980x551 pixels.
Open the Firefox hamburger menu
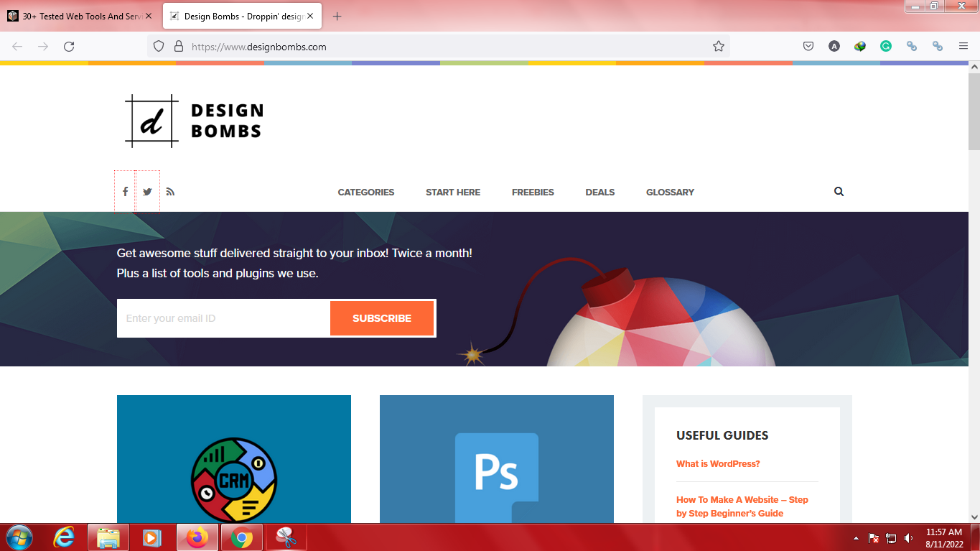pyautogui.click(x=963, y=46)
